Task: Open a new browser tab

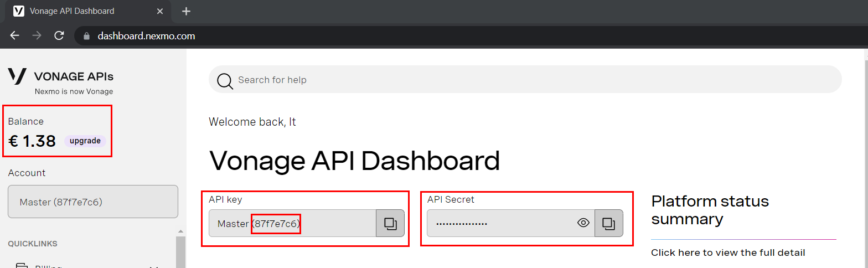Action: coord(186,11)
